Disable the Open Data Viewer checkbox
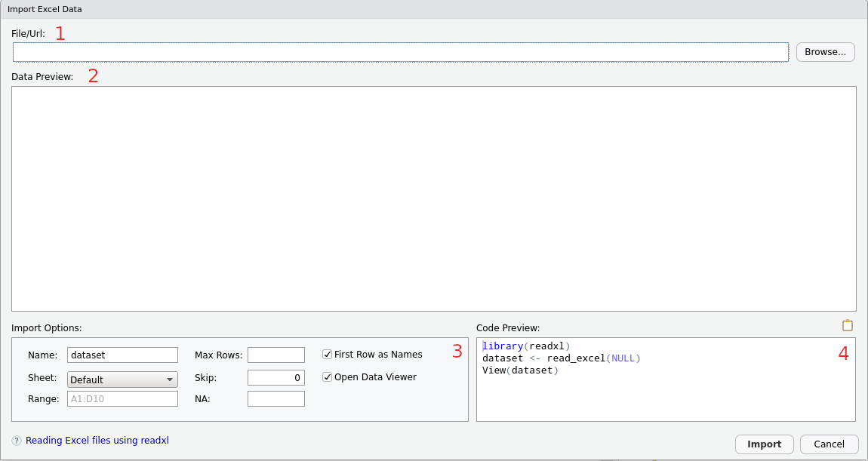The height and width of the screenshot is (461, 868). (328, 377)
